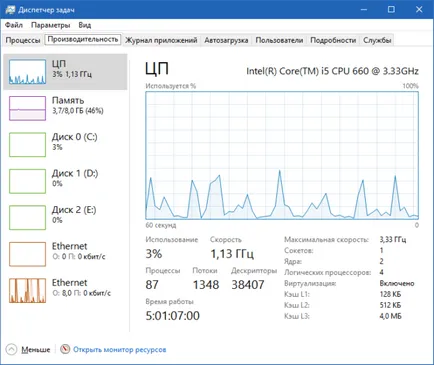Screen dimensions: 434x365
Task: Switch to Журнал приложений tab
Action: pyautogui.click(x=161, y=40)
